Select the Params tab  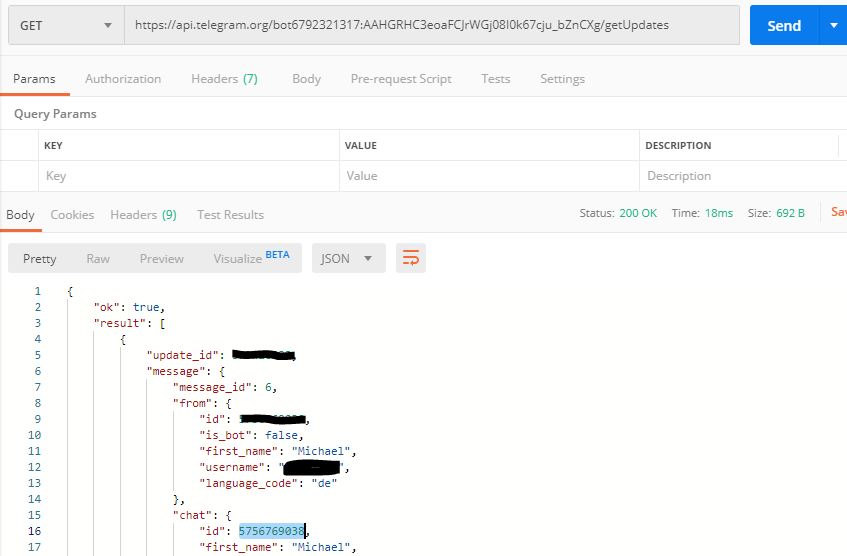click(x=34, y=79)
